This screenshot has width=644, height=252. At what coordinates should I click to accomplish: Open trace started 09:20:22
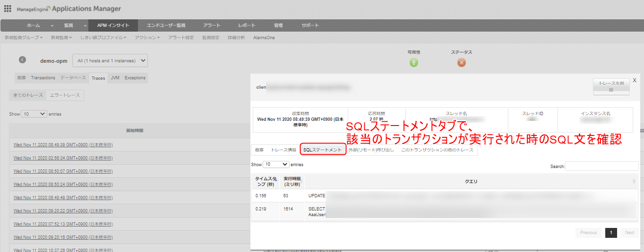point(63,211)
